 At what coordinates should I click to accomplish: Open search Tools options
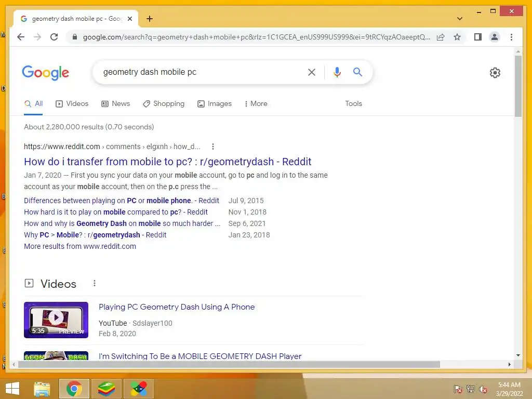353,103
